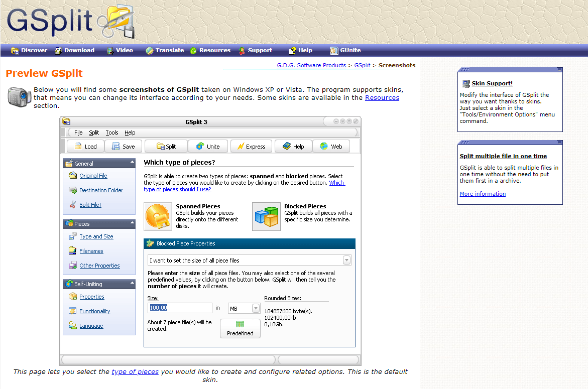Click the G.D.G. Software Products breadcrumb
The image size is (588, 389).
(311, 65)
